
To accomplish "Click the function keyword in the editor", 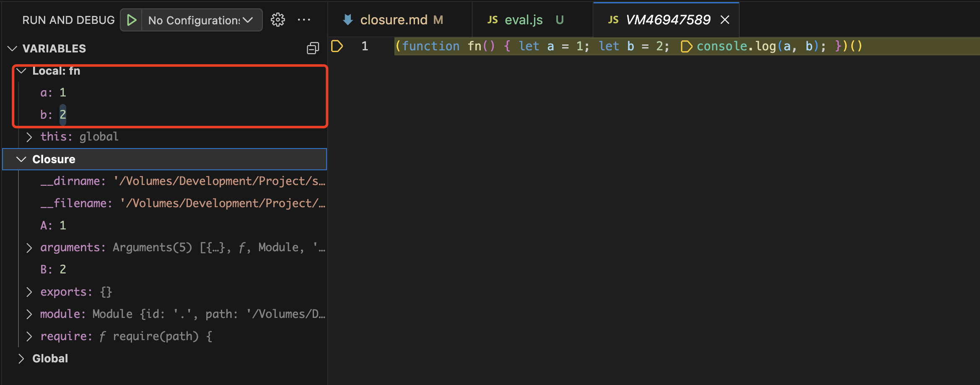I will 431,46.
